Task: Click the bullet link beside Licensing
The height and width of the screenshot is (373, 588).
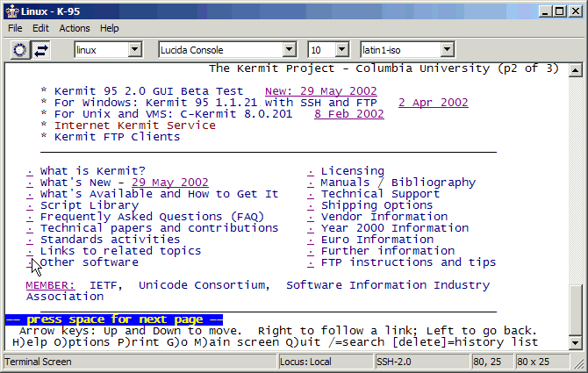Action: pos(311,171)
